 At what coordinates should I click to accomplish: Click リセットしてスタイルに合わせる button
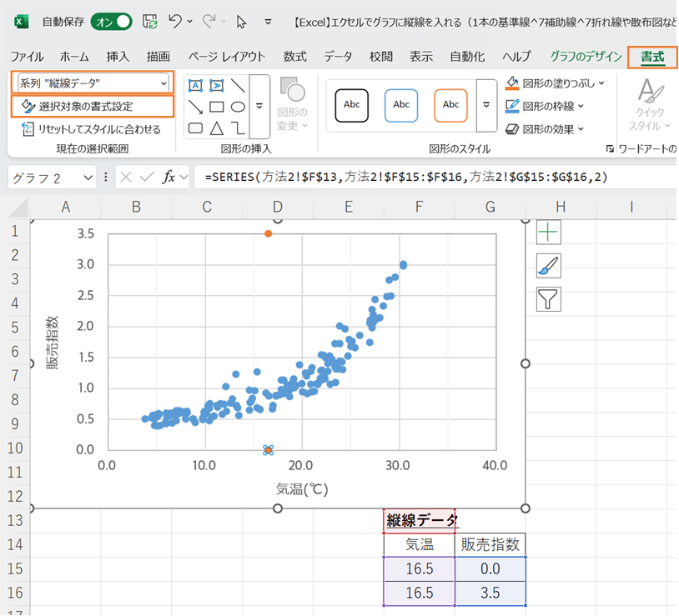91,129
